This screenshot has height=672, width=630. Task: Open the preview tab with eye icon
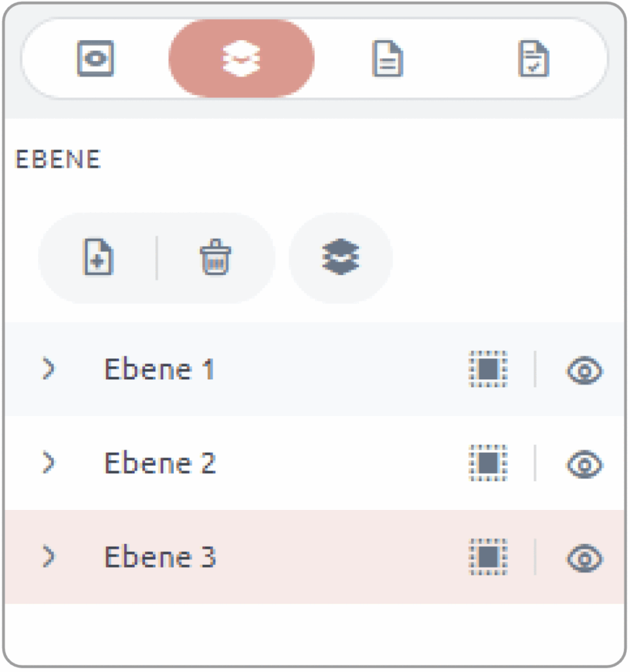[96, 58]
